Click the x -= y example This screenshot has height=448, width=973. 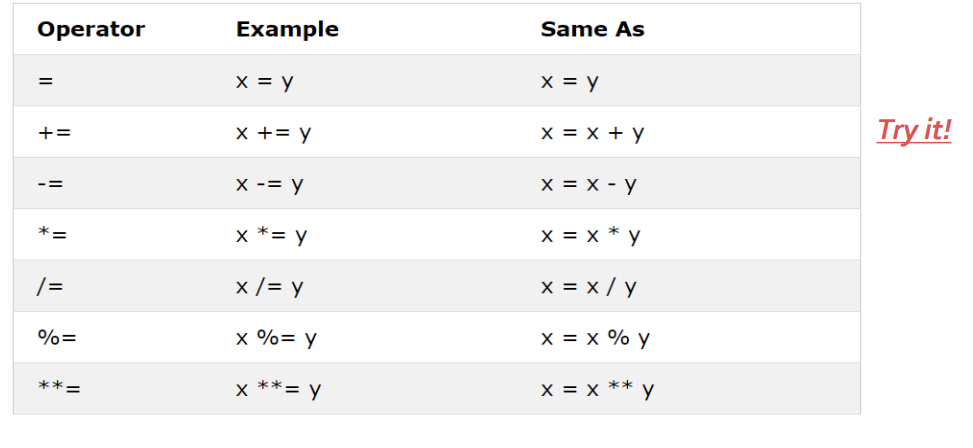tap(269, 184)
